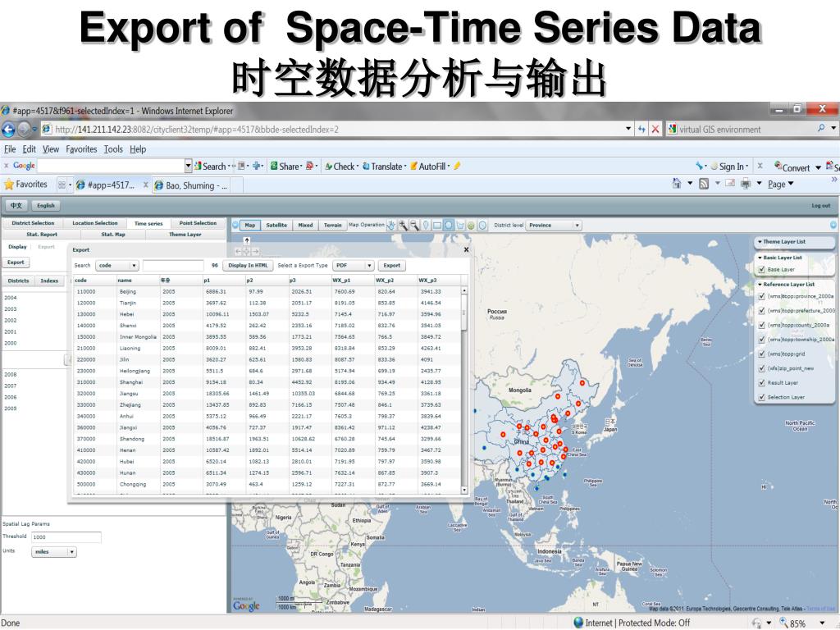Toggle topp:county_2000a layer checkbox
840x630 pixels.
761,325
